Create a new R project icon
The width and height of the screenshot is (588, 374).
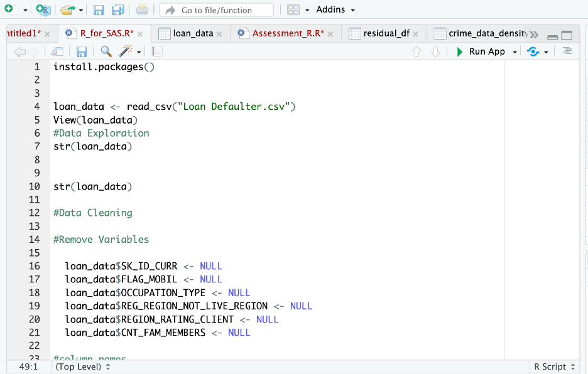coord(43,10)
